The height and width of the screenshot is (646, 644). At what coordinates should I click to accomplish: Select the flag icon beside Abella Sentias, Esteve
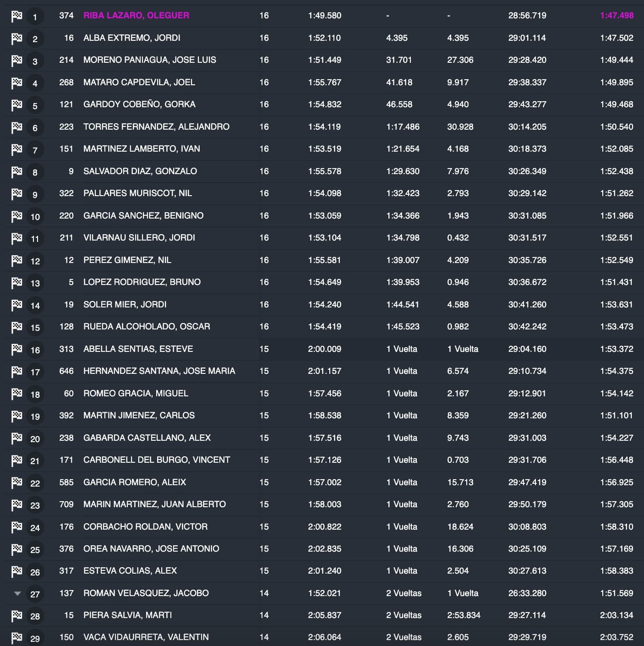click(16, 350)
